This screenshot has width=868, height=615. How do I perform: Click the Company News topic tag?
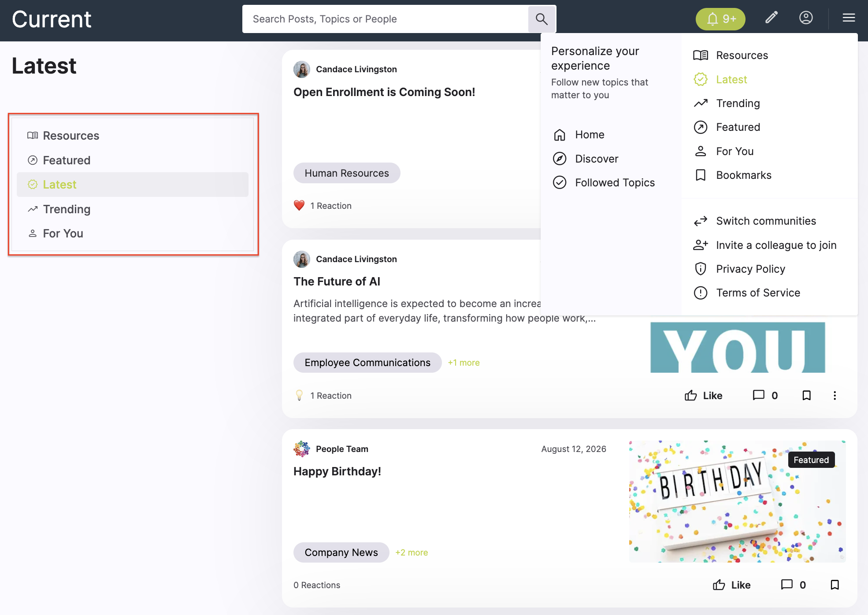[341, 552]
